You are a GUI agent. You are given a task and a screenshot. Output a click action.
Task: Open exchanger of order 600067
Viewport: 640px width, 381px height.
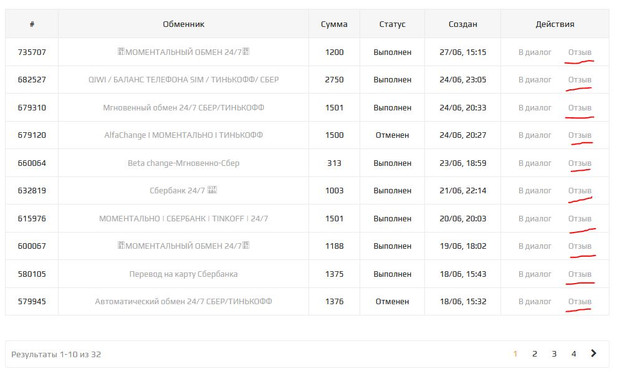click(x=183, y=246)
